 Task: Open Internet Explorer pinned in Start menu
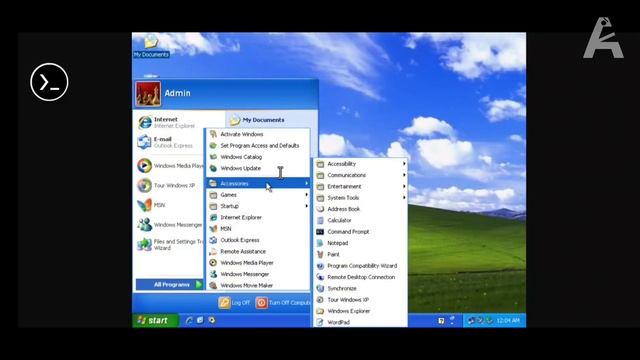pyautogui.click(x=170, y=122)
